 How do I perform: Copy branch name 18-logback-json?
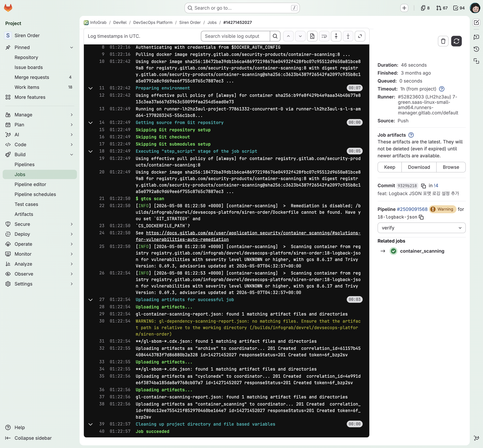(x=421, y=217)
